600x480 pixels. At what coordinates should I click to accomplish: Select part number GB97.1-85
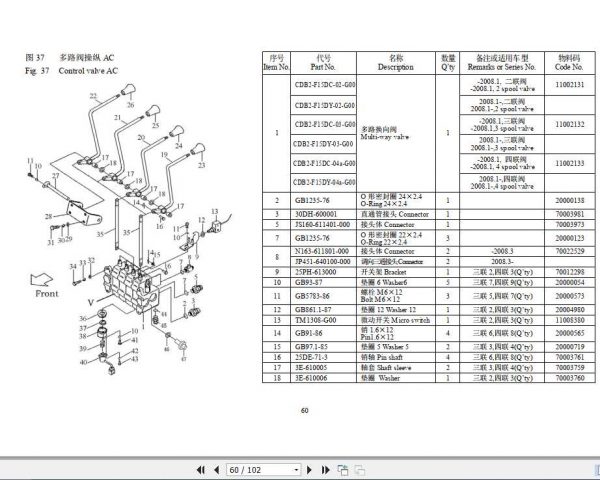pyautogui.click(x=311, y=347)
